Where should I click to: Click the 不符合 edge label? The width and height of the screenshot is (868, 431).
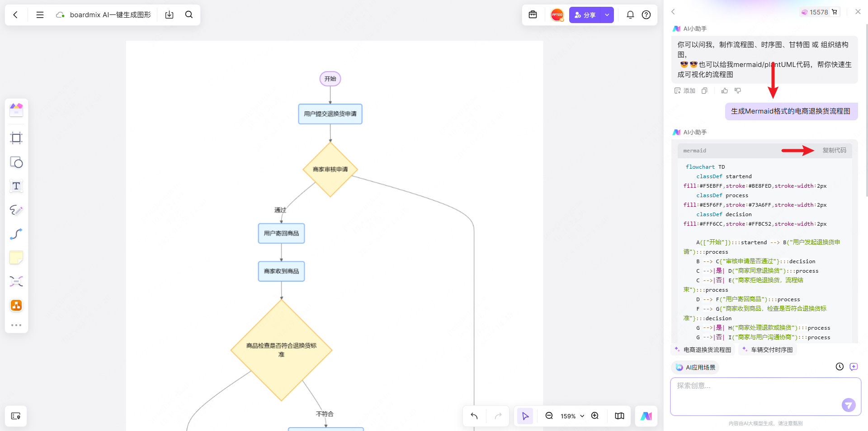[x=325, y=414]
